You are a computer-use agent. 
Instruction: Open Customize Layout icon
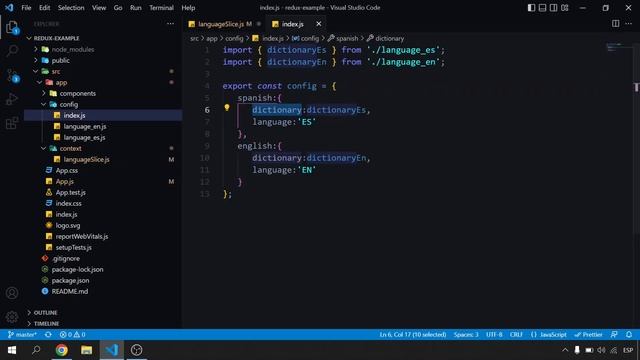(x=564, y=8)
